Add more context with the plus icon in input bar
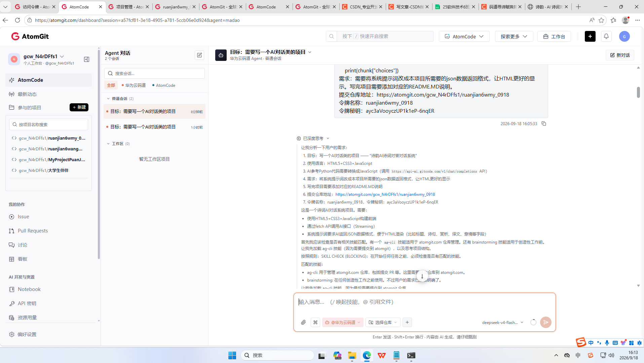This screenshot has height=363, width=644. pos(407,322)
